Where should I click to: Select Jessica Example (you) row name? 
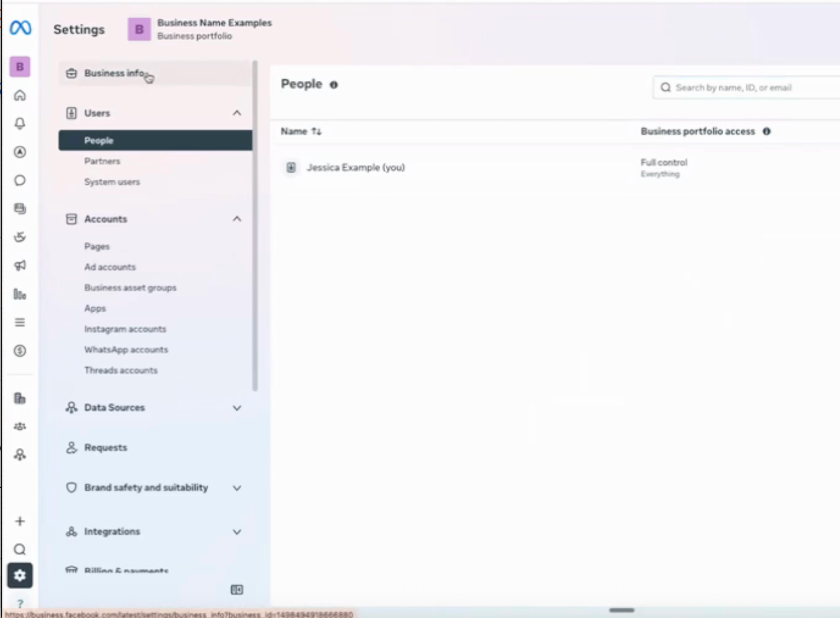tap(356, 167)
